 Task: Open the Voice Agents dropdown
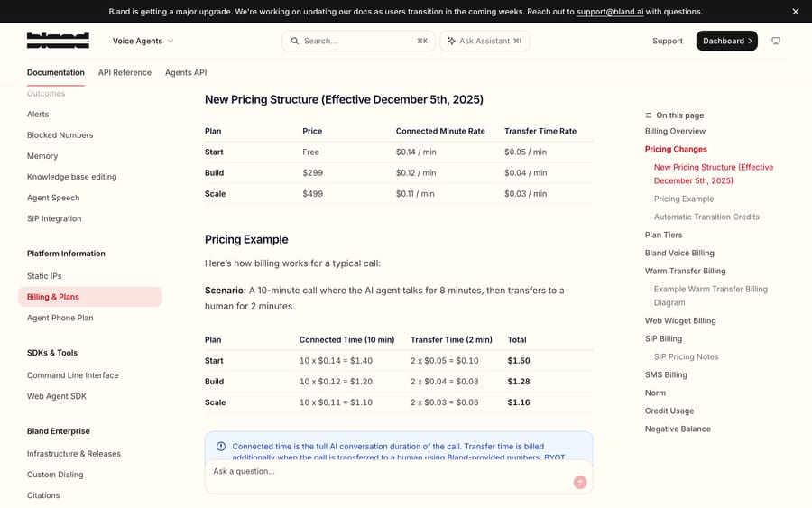coord(143,41)
